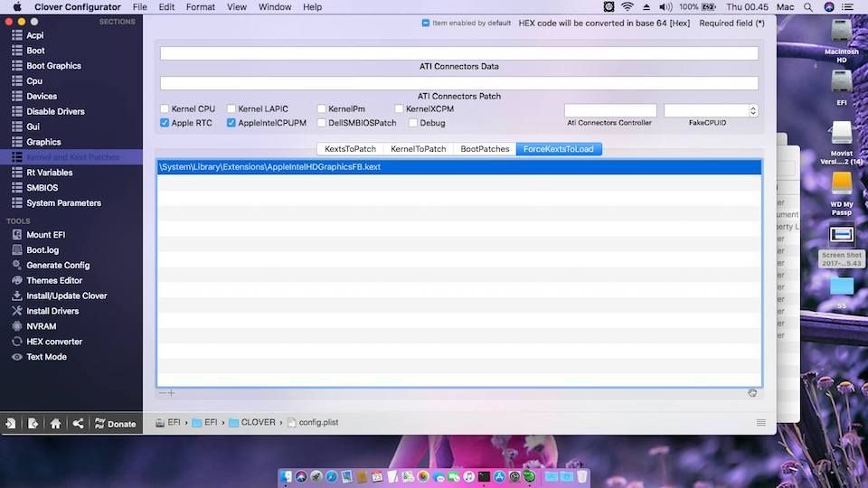Click the HEX converter tool icon
Screen dimensions: 868x488
tap(16, 342)
